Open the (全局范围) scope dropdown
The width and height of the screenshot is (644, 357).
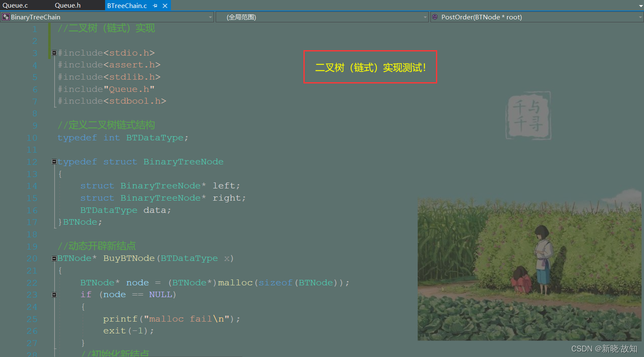pos(425,17)
